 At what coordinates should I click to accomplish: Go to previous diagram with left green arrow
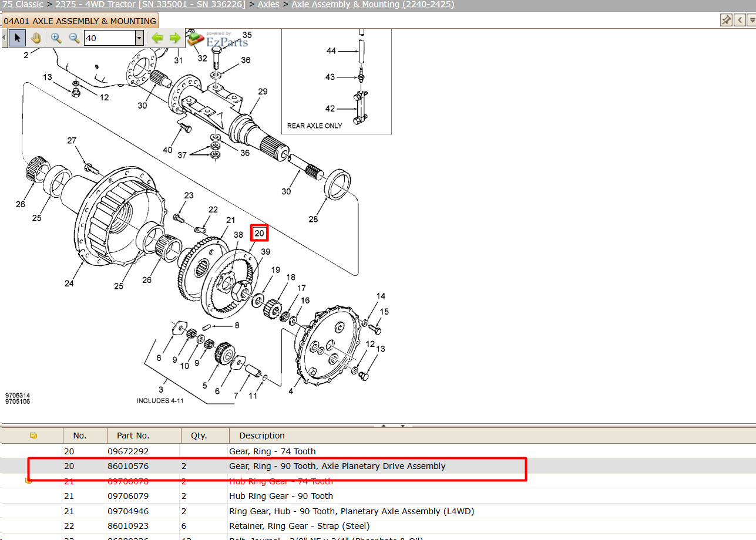point(157,38)
